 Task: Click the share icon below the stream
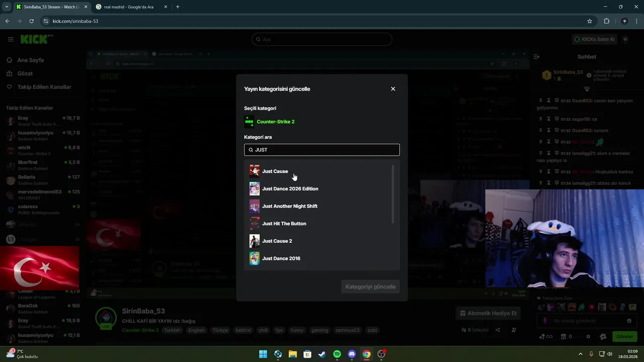tap(498, 330)
